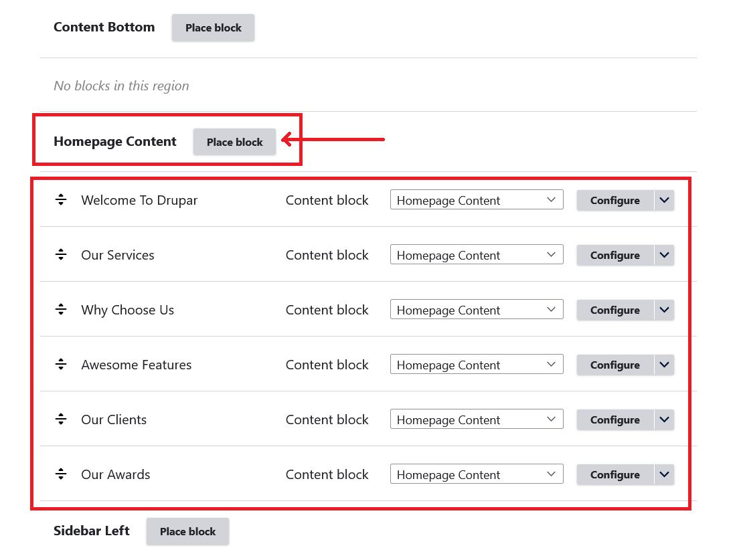The width and height of the screenshot is (737, 560).
Task: Click the drag handle for Our Services
Action: 61,254
